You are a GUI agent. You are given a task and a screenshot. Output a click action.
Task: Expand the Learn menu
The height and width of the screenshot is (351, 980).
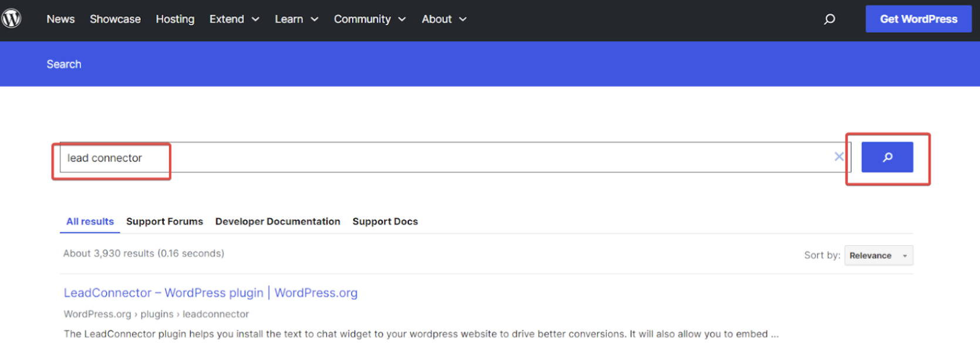tap(296, 19)
